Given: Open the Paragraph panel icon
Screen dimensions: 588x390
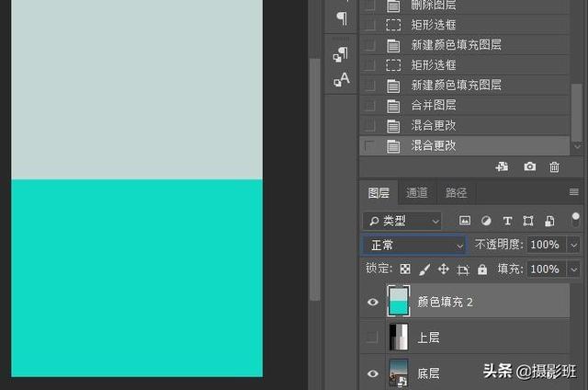Looking at the screenshot, I should pyautogui.click(x=342, y=18).
